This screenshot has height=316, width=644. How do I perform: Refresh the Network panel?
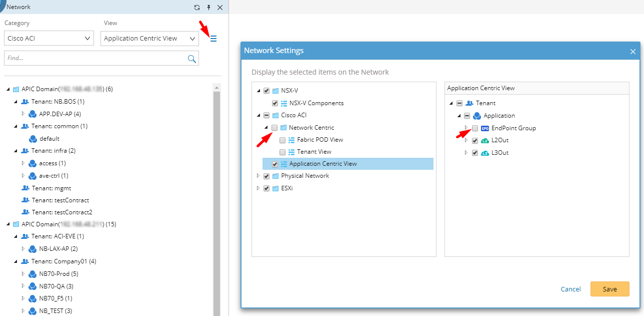pyautogui.click(x=197, y=8)
